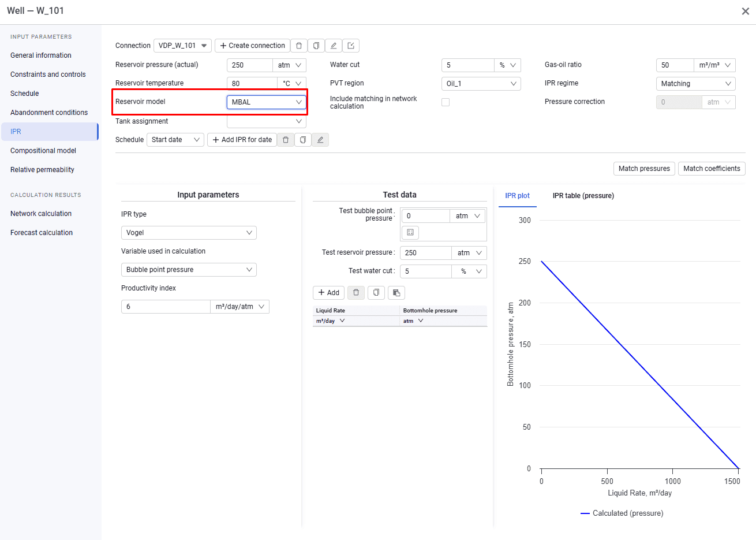Expand the Tank assignment dropdown
Screen dimensions: 756x540
[267, 121]
